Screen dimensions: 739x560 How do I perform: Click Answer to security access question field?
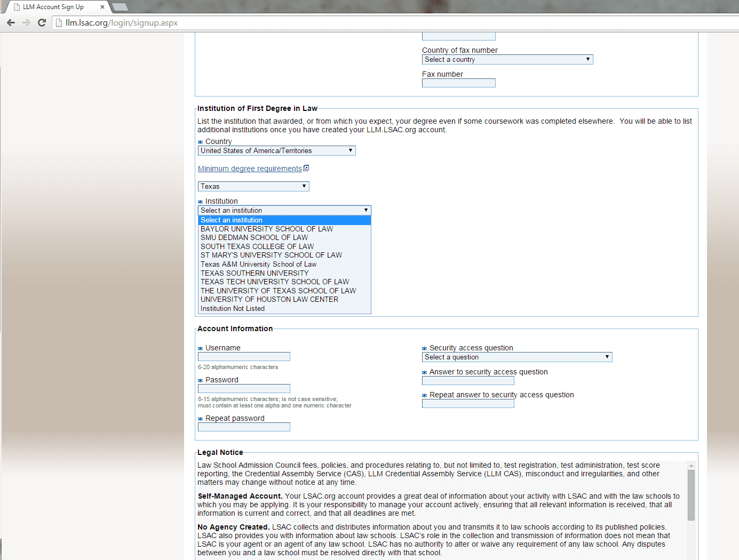[468, 381]
